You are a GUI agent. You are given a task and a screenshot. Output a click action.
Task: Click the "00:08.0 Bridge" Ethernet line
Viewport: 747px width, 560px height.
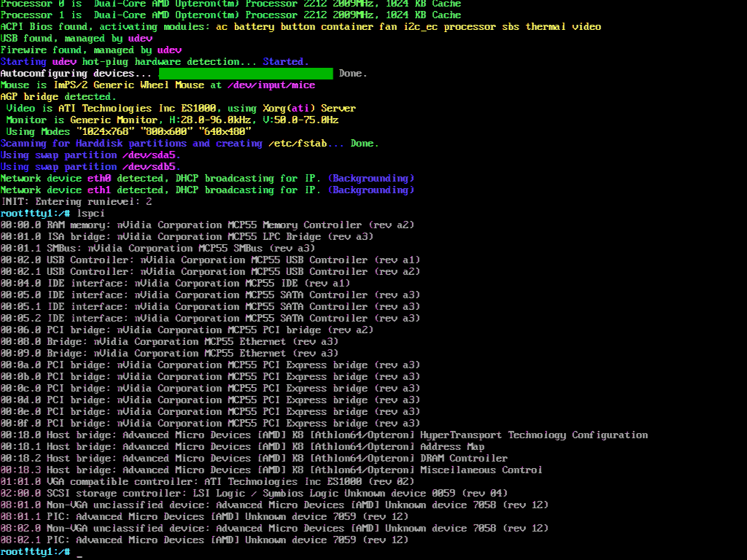click(x=169, y=341)
